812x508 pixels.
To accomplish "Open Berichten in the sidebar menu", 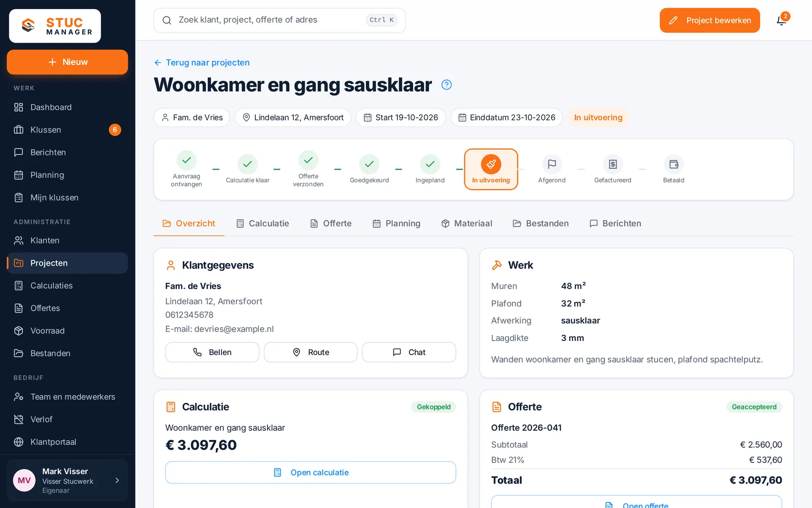I will coord(67,152).
